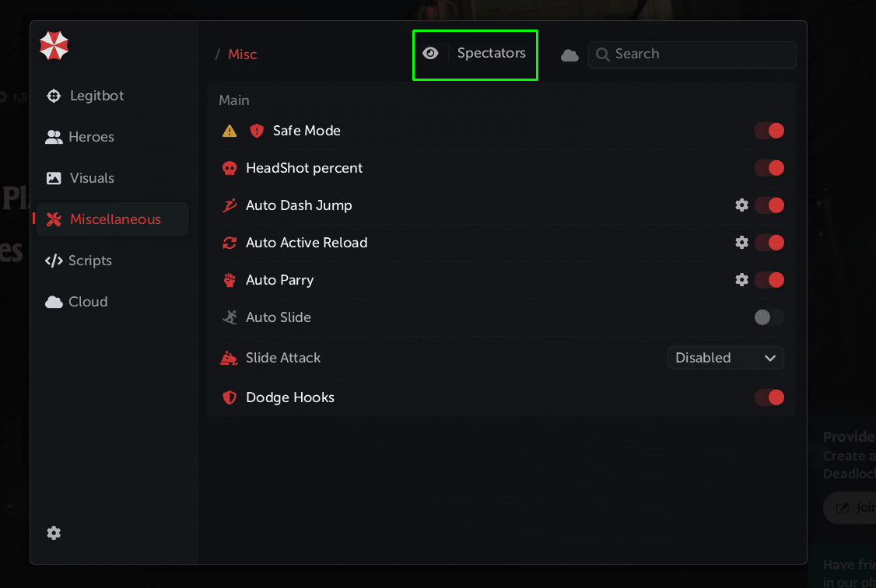Click the eye icon next to Spectators
The width and height of the screenshot is (876, 588).
430,54
